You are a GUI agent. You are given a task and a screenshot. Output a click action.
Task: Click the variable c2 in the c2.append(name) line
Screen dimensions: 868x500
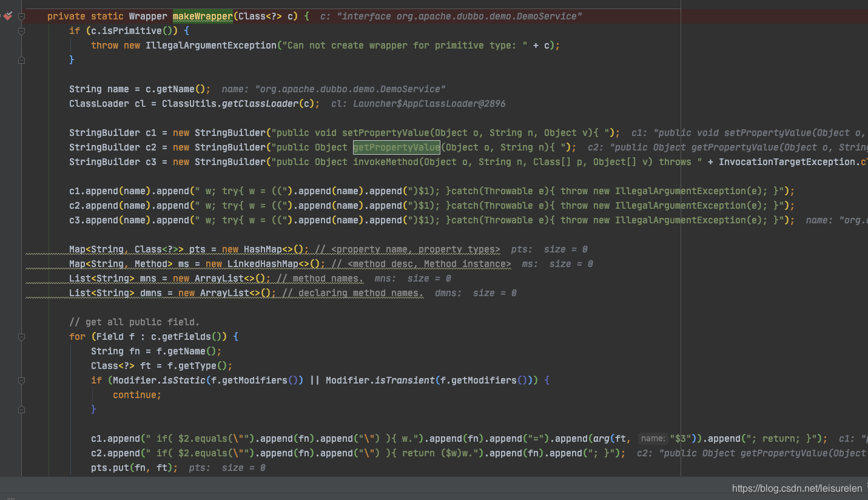75,206
